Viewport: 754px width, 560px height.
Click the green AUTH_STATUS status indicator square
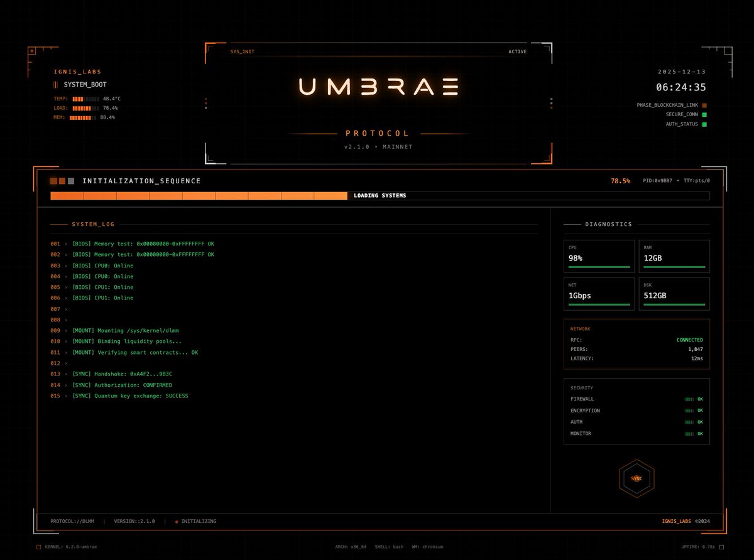click(704, 124)
